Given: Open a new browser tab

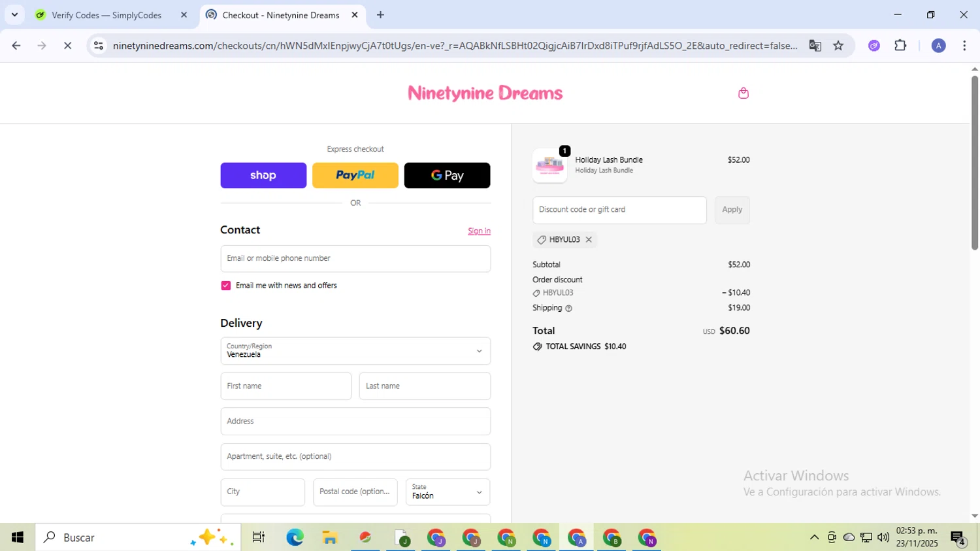Looking at the screenshot, I should [380, 15].
